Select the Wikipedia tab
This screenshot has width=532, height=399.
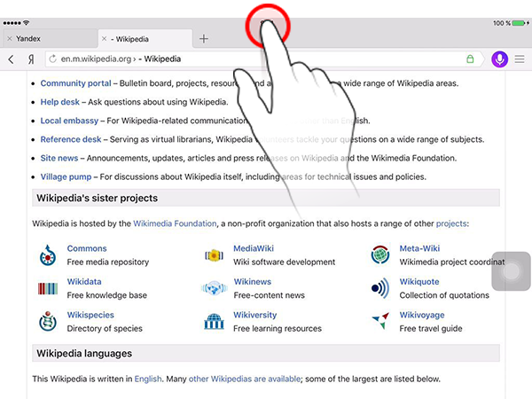pos(145,39)
